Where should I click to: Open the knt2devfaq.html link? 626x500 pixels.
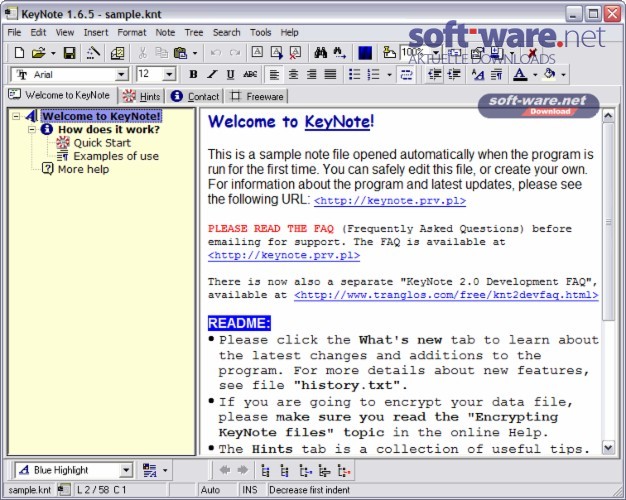[446, 295]
